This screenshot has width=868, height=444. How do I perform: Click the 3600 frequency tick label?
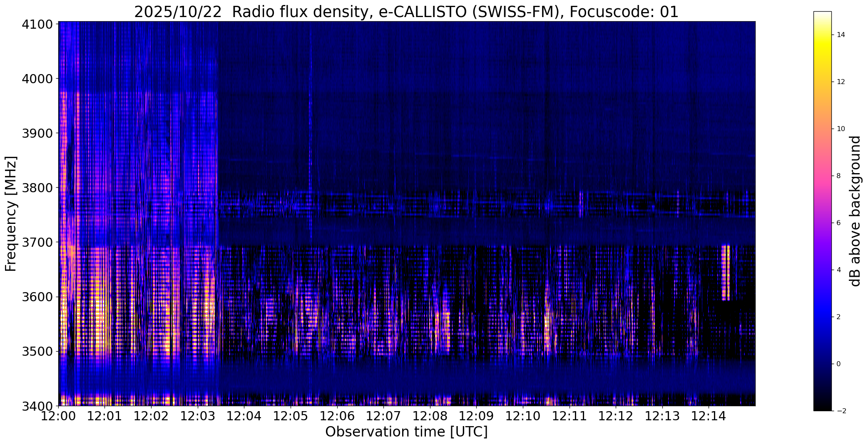click(x=37, y=297)
